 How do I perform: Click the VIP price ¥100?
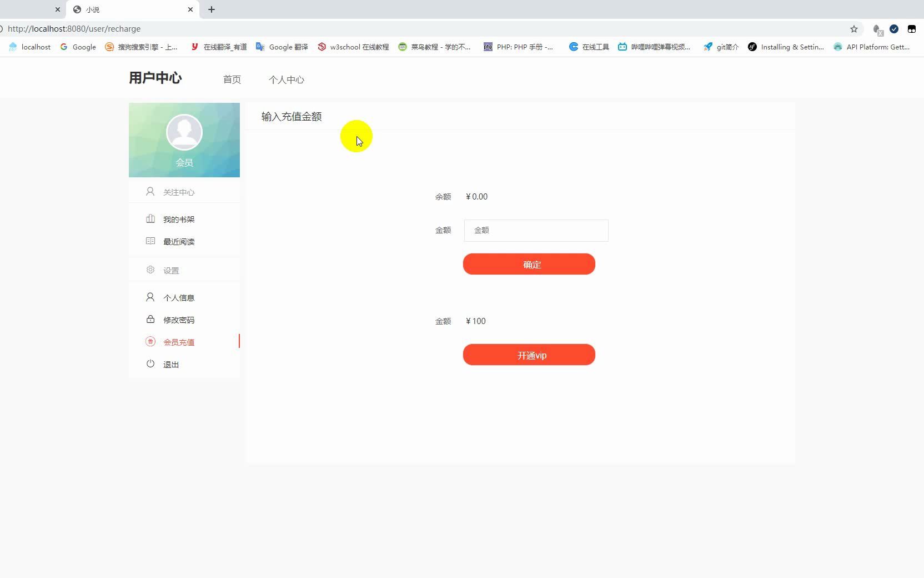(x=476, y=321)
